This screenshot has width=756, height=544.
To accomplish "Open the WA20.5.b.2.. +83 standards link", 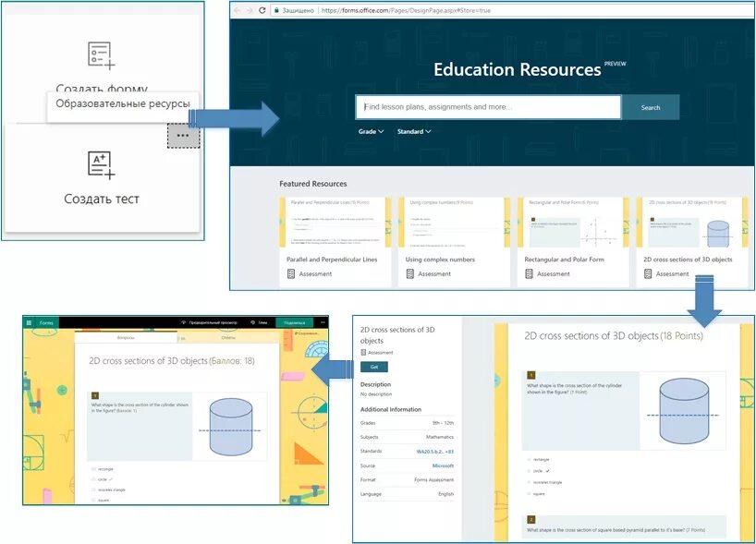I will coord(435,452).
